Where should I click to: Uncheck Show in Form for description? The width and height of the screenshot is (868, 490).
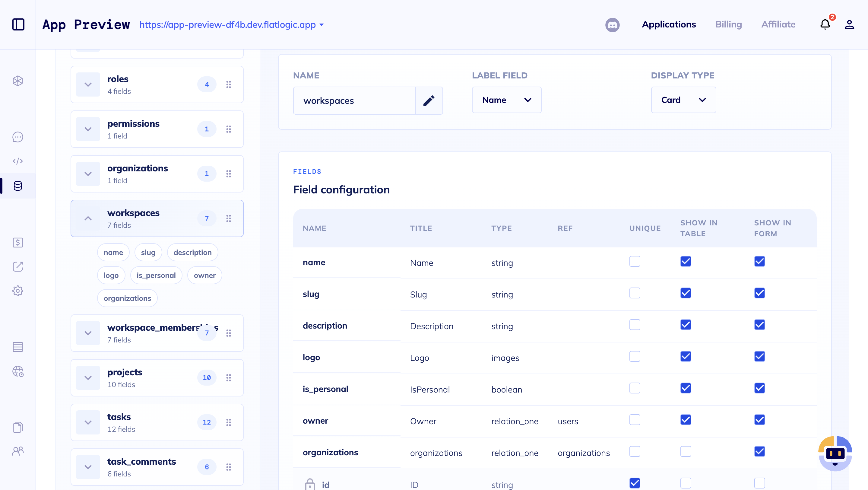click(759, 325)
